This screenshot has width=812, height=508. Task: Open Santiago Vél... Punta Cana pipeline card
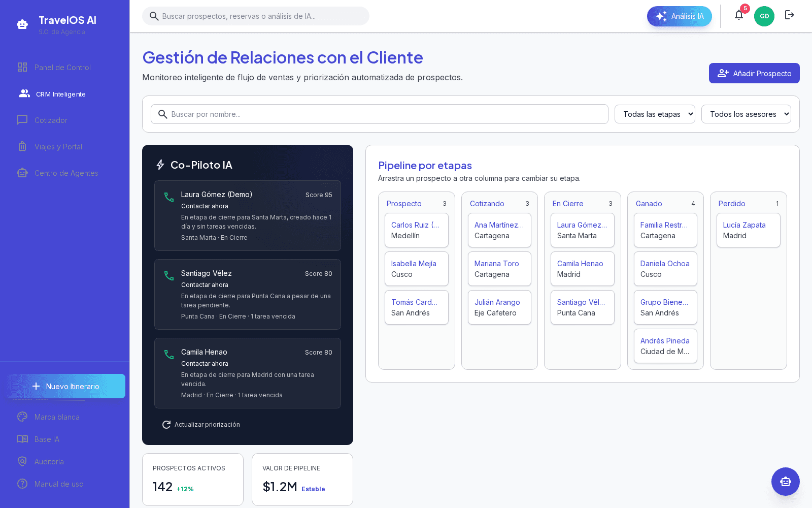583,307
